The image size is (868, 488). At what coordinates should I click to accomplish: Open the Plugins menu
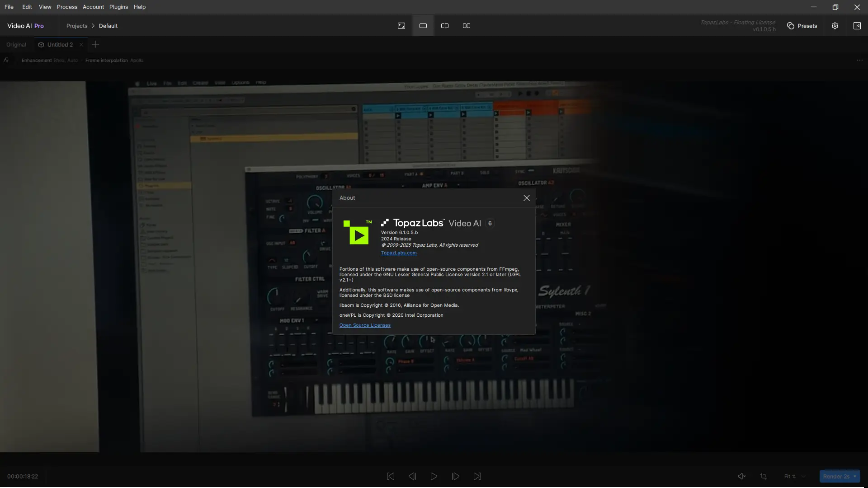point(118,7)
